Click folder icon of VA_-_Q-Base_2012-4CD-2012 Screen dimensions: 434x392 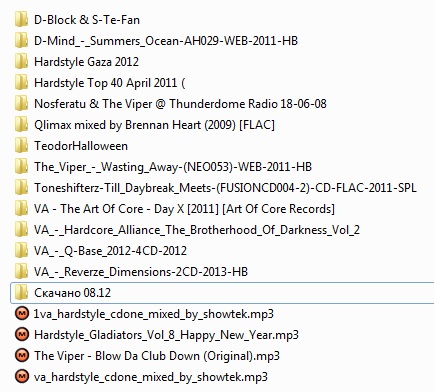click(21, 251)
